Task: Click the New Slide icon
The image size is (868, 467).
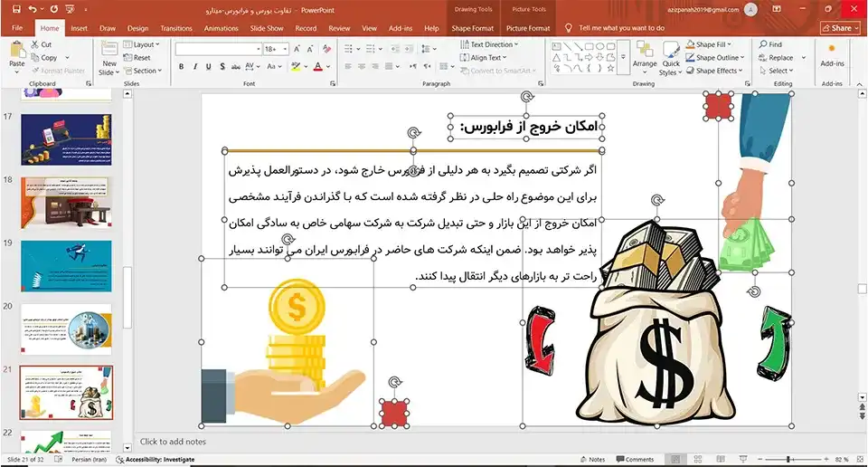Action: (x=109, y=50)
